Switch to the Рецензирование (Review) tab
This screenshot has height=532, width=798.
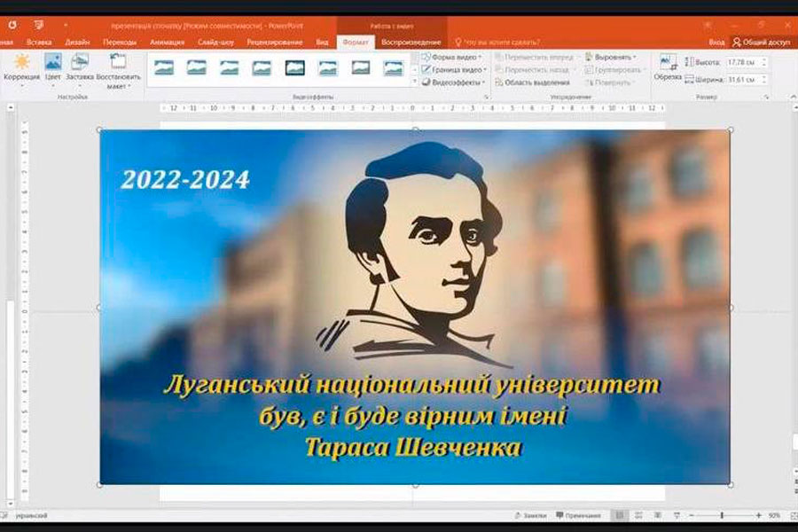[x=274, y=43]
